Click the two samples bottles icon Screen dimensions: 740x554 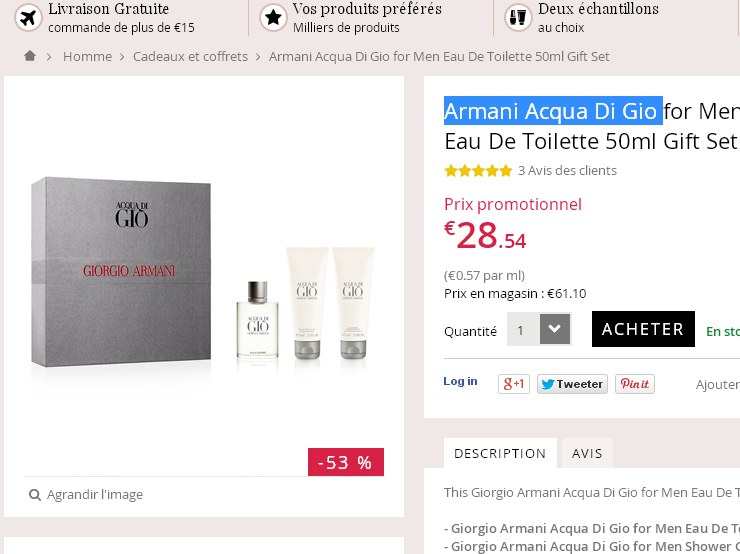[x=518, y=18]
